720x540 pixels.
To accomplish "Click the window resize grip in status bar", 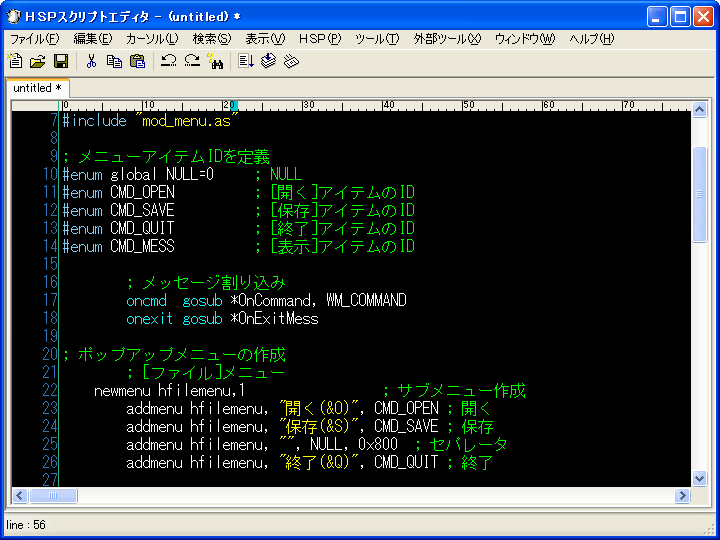I will (x=708, y=529).
